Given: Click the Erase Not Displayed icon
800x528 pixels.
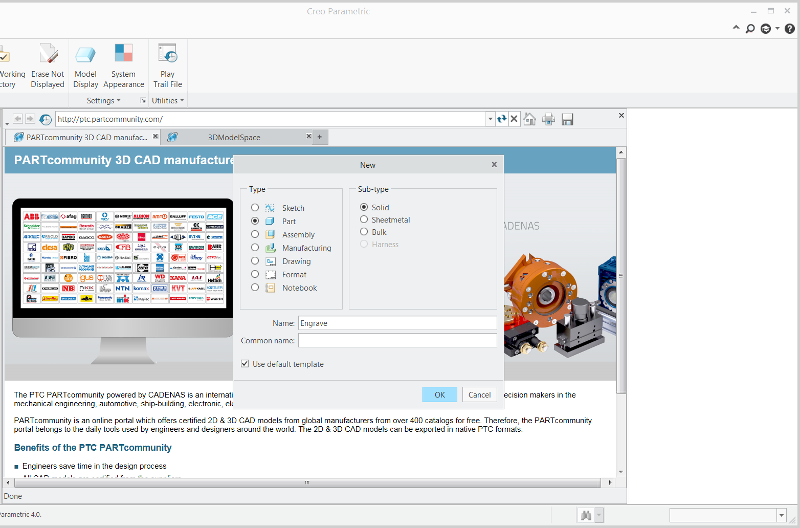Looking at the screenshot, I should pyautogui.click(x=48, y=54).
